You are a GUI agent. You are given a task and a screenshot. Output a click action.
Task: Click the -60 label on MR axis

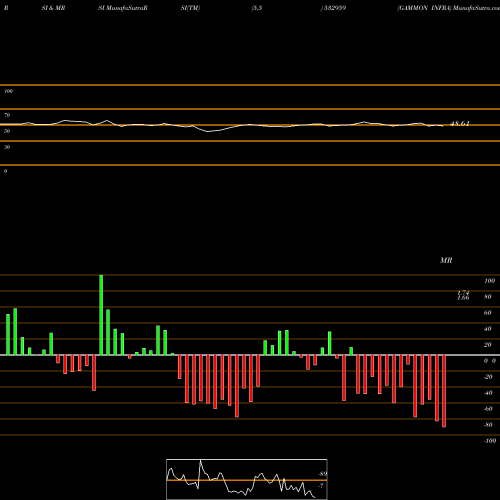488,409
